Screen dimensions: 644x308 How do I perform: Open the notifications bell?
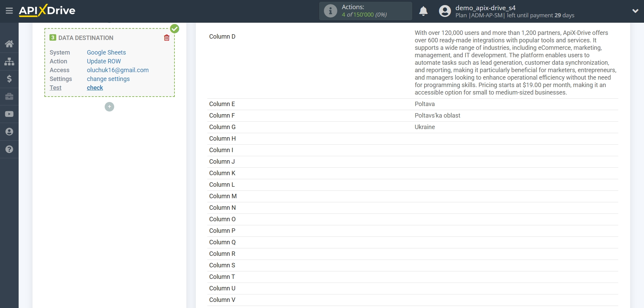[x=423, y=11]
